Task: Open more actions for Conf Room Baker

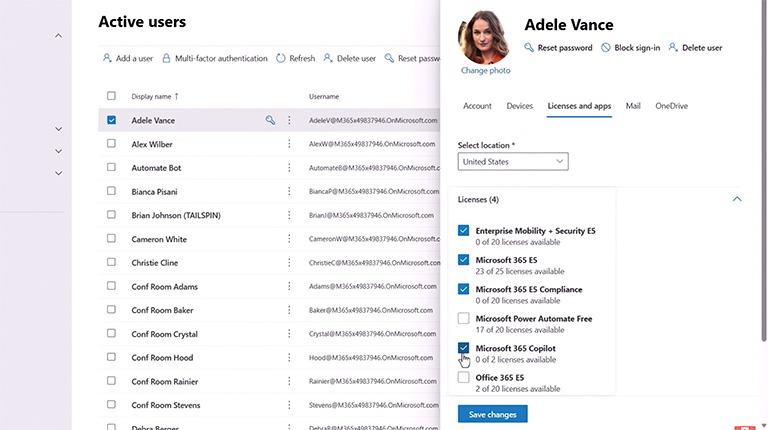Action: coord(289,310)
